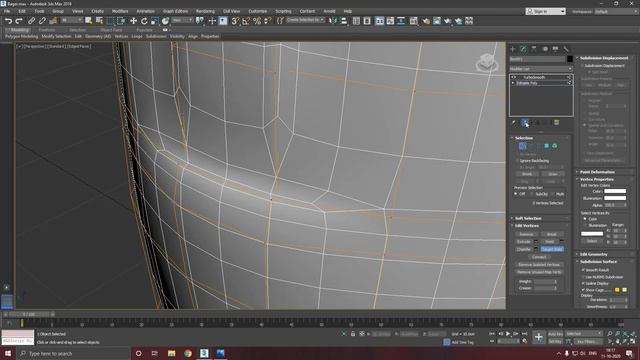Toggle the Percent Snap icon
This screenshot has width=640, height=360.
pyautogui.click(x=257, y=21)
